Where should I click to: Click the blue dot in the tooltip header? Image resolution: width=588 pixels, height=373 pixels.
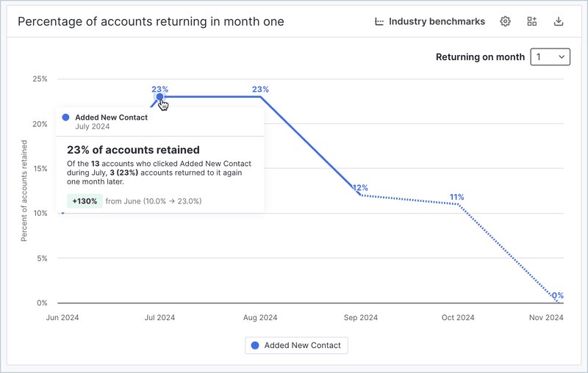[x=66, y=117]
